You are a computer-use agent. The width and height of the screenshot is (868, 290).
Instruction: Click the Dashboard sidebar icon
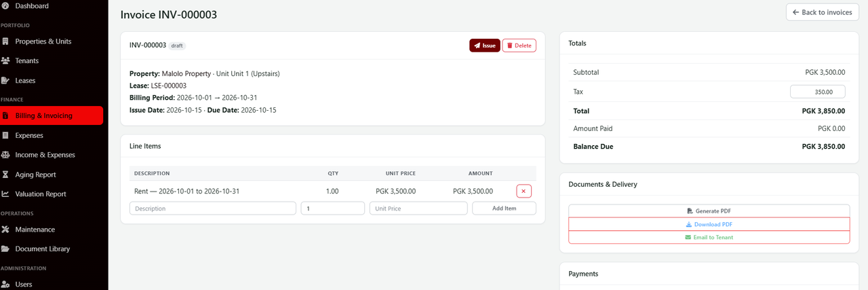[x=5, y=6]
